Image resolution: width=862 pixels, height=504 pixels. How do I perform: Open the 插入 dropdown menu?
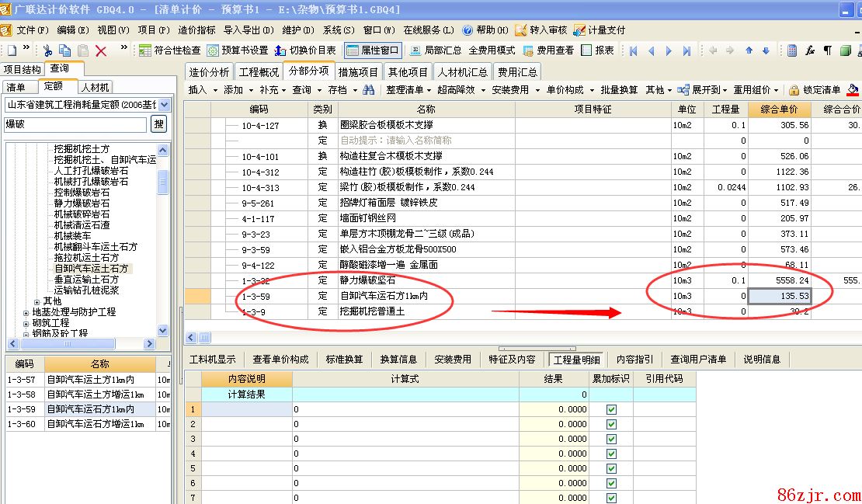coord(202,90)
